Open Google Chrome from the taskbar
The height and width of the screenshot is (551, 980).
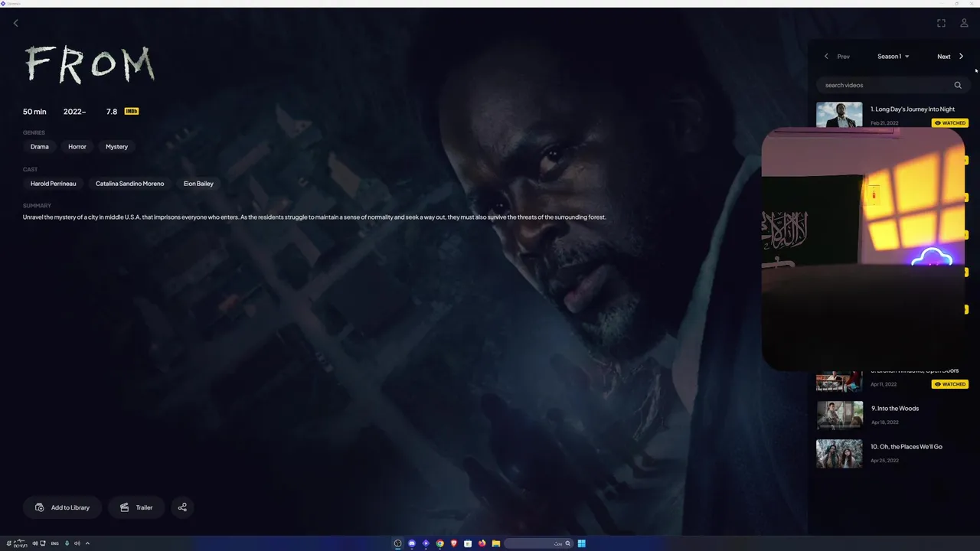pos(440,543)
